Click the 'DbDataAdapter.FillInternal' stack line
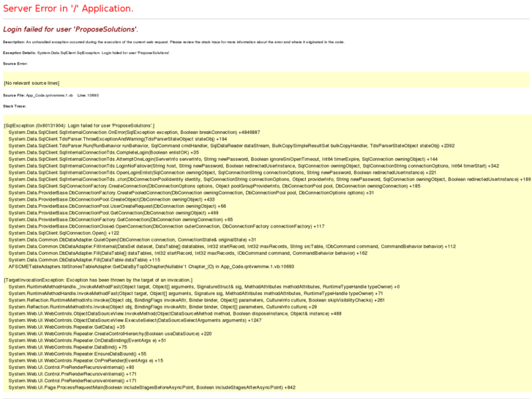Screen dimensions: 532x399 tap(232, 247)
